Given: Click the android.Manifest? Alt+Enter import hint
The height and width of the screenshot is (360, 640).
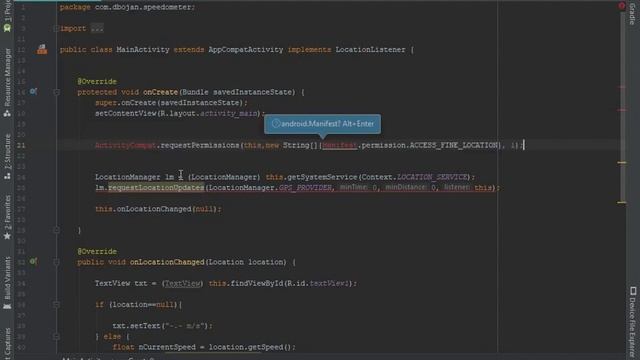Looking at the screenshot, I should pyautogui.click(x=322, y=124).
